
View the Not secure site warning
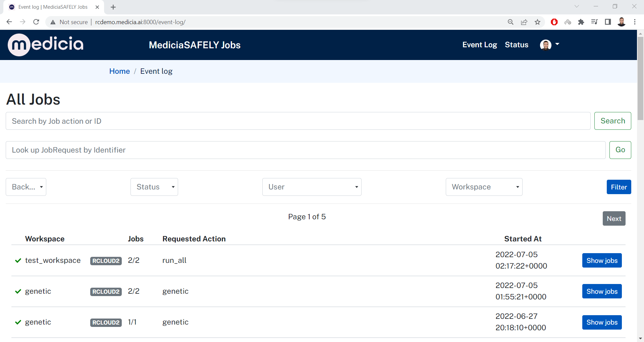tap(69, 22)
